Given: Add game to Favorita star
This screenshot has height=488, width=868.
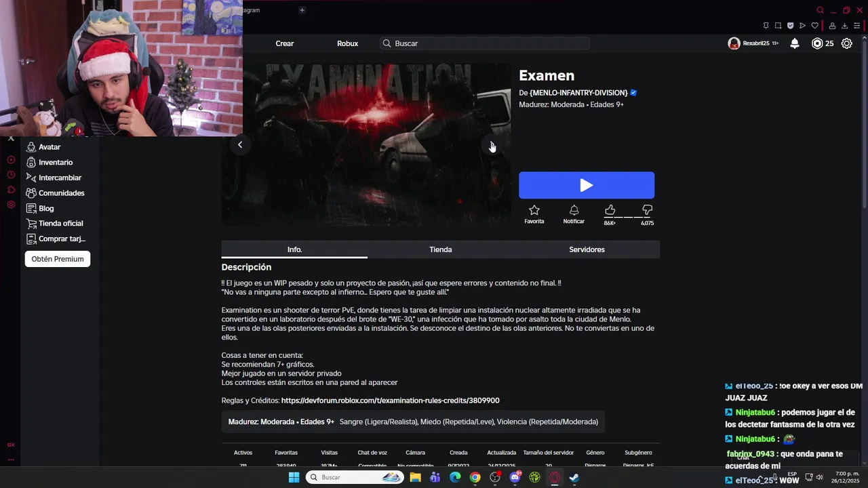Looking at the screenshot, I should click(x=534, y=214).
